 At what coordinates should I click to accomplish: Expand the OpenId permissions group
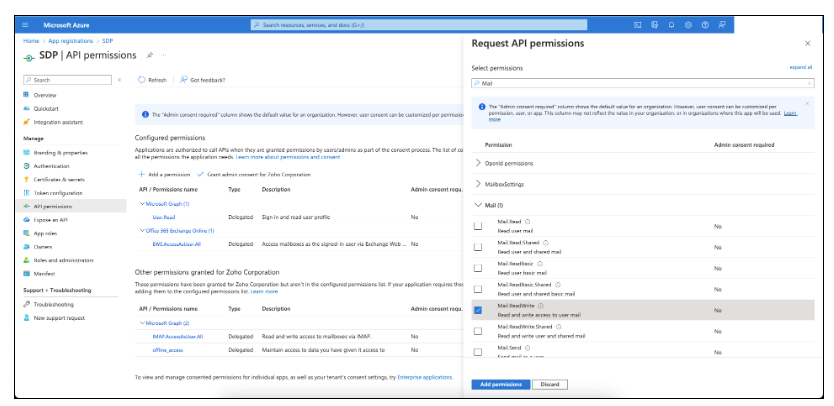pos(476,162)
